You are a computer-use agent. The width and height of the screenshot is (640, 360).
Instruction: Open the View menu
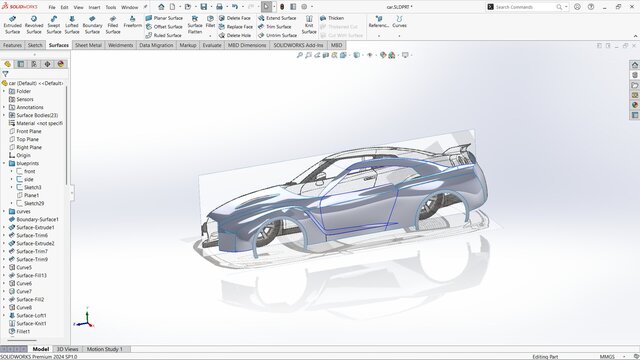(78, 7)
